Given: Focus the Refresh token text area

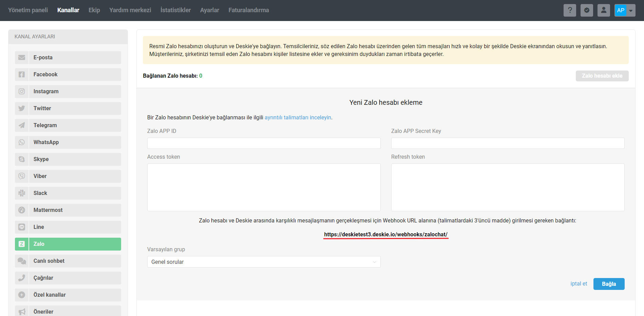Looking at the screenshot, I should (x=508, y=187).
